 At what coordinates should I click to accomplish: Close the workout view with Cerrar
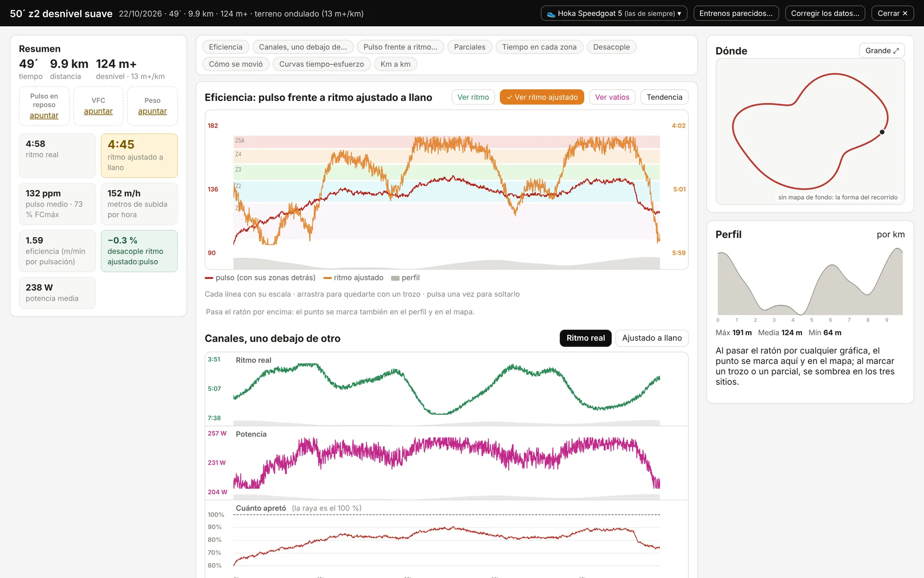(893, 13)
